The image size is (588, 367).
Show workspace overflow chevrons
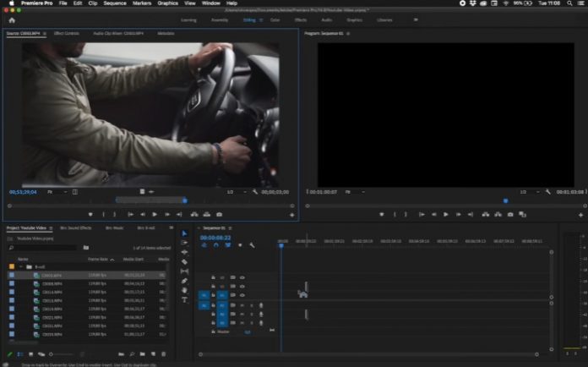(x=416, y=20)
